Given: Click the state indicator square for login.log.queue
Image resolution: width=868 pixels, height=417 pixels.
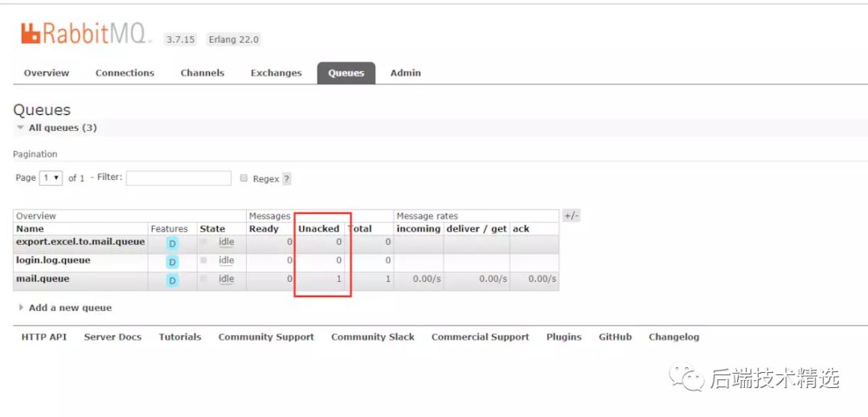Looking at the screenshot, I should tap(204, 260).
